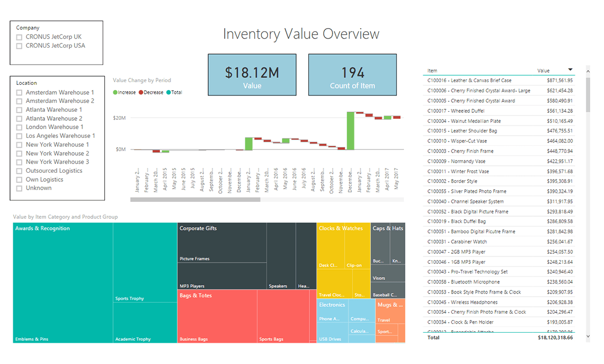Click row C100009 - Normandy Vase
The height and width of the screenshot is (364, 604).
(x=500, y=162)
